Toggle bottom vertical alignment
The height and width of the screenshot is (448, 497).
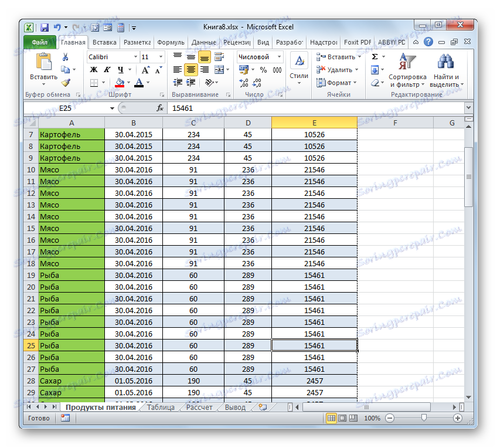tap(205, 57)
